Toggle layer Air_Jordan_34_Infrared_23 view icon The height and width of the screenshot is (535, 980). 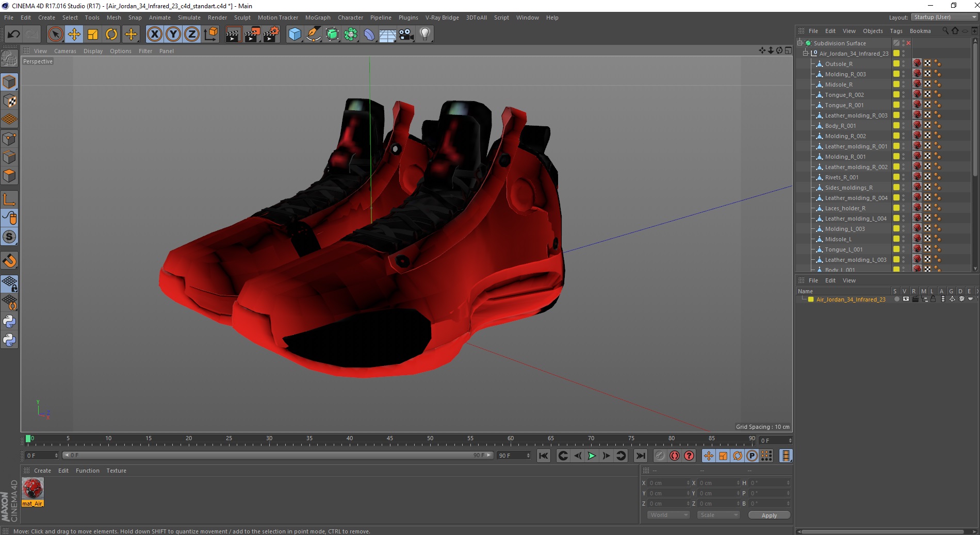906,299
